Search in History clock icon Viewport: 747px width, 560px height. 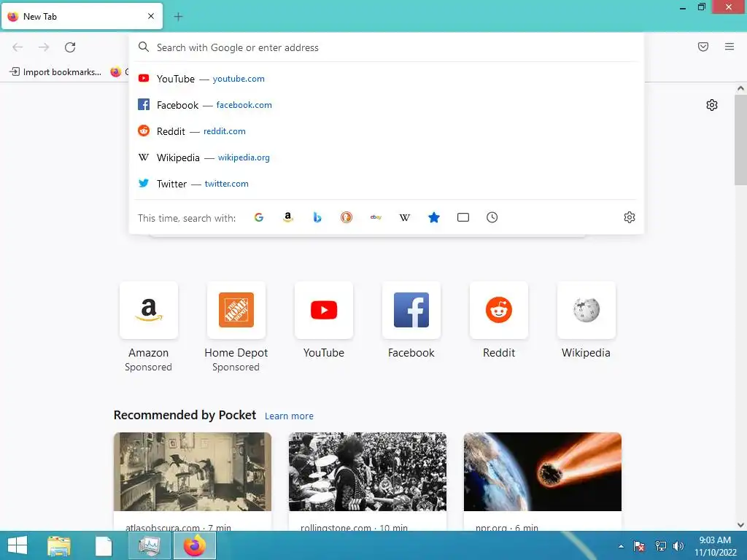point(492,217)
